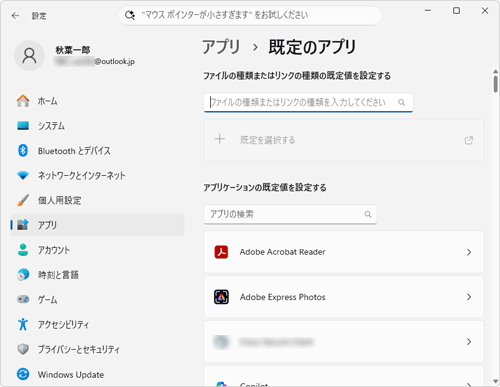Select the Bluetooth とデバイス icon
Image resolution: width=500 pixels, height=387 pixels.
coord(23,151)
